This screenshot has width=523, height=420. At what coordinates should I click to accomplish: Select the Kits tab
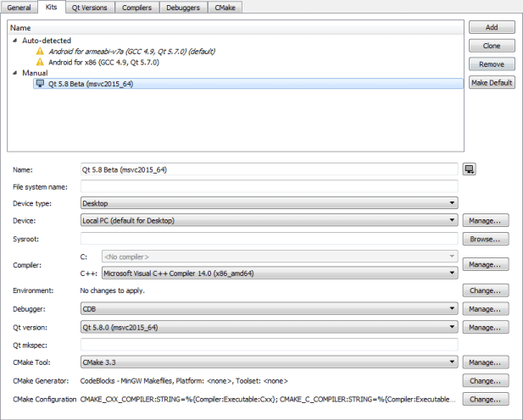click(51, 7)
